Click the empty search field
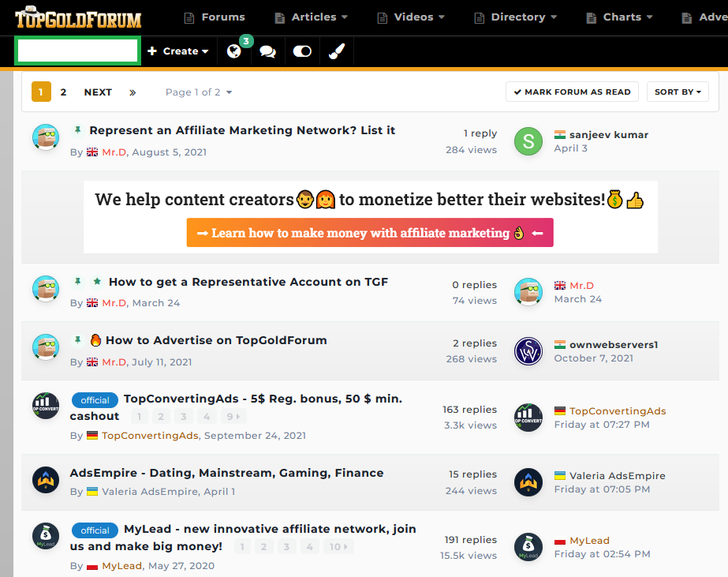This screenshot has width=728, height=577. (x=77, y=51)
